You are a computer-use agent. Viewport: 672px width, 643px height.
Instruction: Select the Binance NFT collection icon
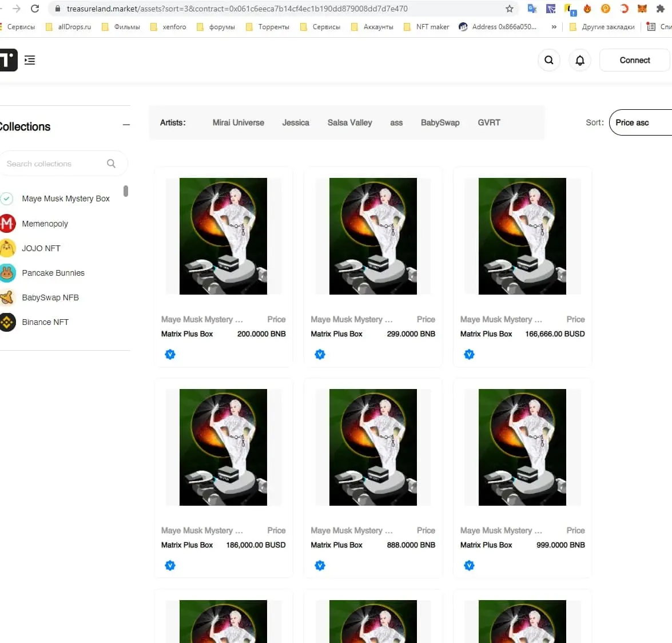point(7,322)
